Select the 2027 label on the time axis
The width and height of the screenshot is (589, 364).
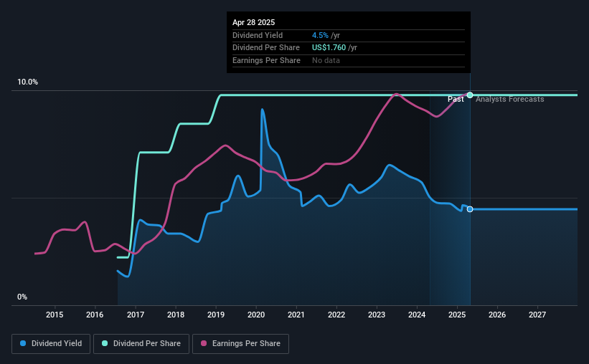coord(537,315)
